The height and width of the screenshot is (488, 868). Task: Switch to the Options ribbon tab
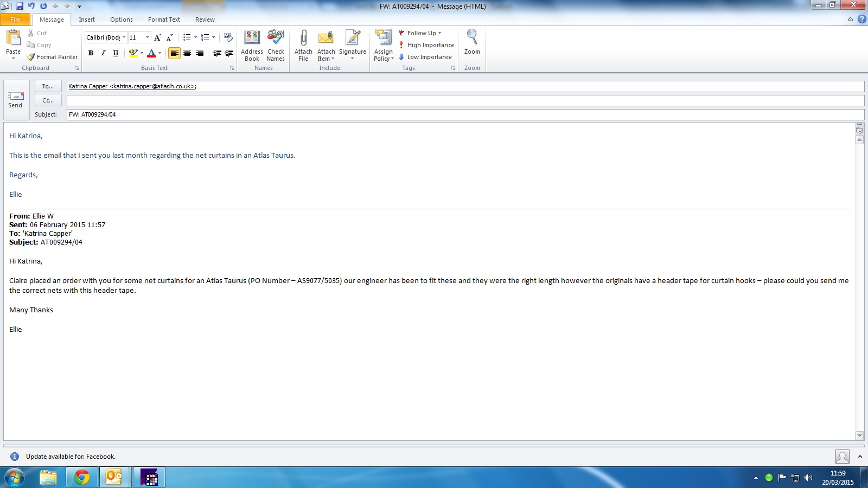122,20
